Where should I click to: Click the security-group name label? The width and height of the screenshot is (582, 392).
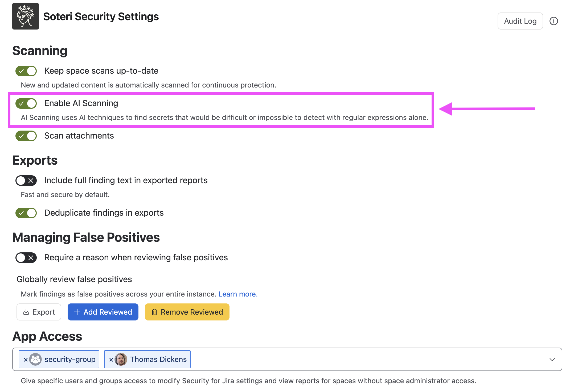click(x=70, y=360)
